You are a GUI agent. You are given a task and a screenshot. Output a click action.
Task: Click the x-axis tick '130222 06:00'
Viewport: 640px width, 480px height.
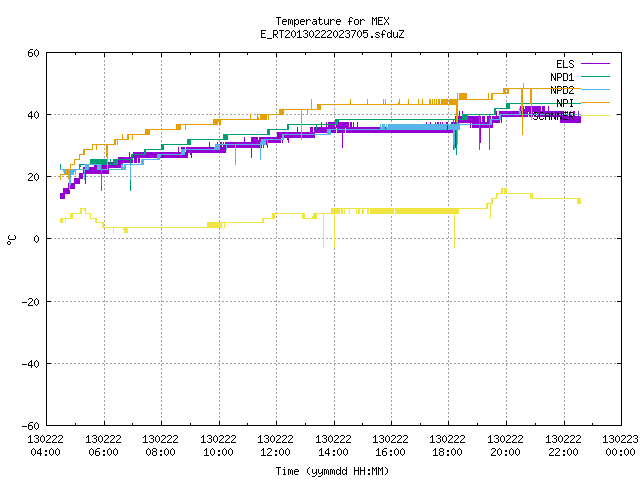click(103, 446)
